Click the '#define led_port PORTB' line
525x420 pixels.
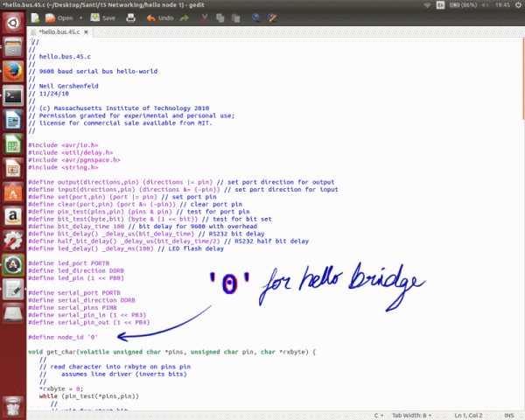point(68,263)
